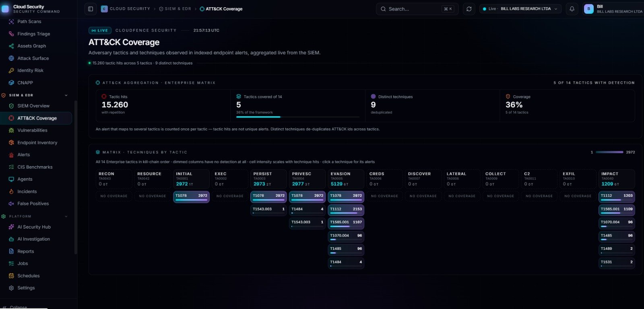Image resolution: width=644 pixels, height=309 pixels.
Task: Open Path Scans sidebar icon
Action: pos(11,22)
